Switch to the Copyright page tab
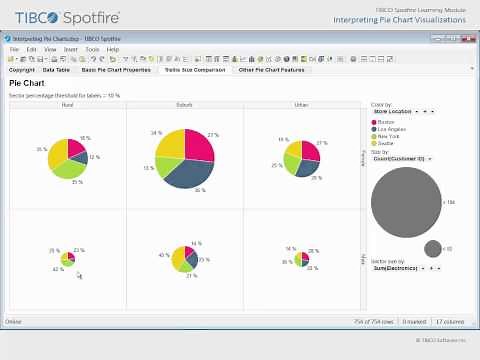The width and height of the screenshot is (480, 360). [22, 70]
